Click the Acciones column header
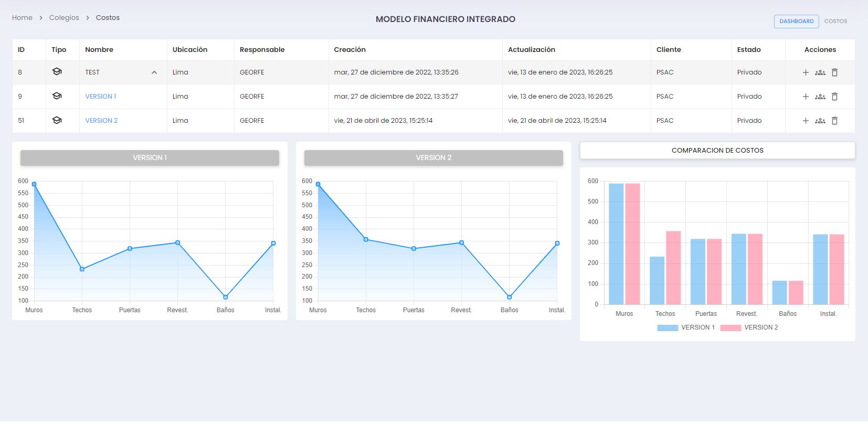Screen dimensions: 868x424 pos(820,50)
